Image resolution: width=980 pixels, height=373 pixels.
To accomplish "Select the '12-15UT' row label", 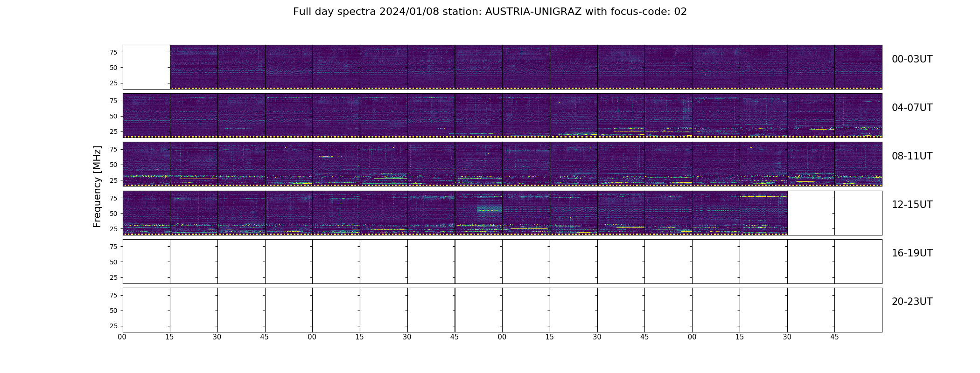I will point(912,205).
